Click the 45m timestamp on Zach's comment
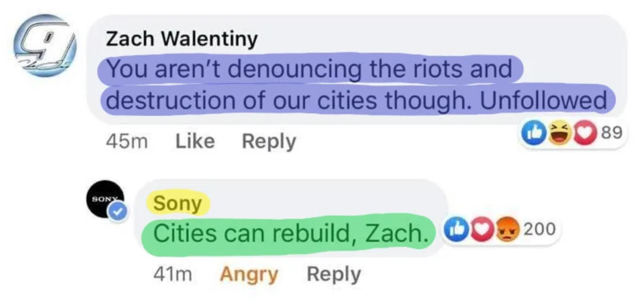This screenshot has width=644, height=302. tap(127, 141)
